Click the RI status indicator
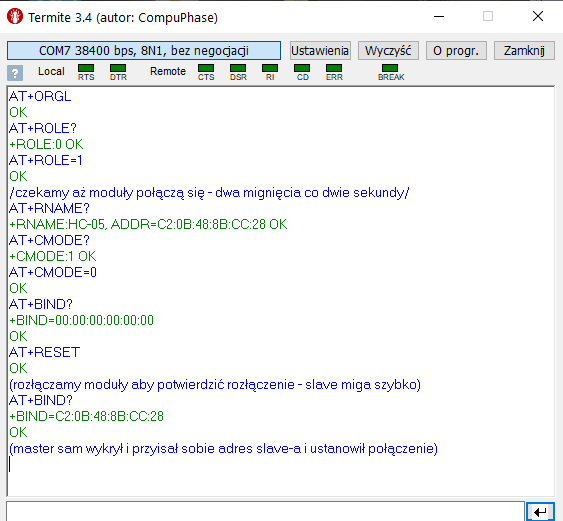Image resolution: width=563 pixels, height=521 pixels. pyautogui.click(x=270, y=68)
